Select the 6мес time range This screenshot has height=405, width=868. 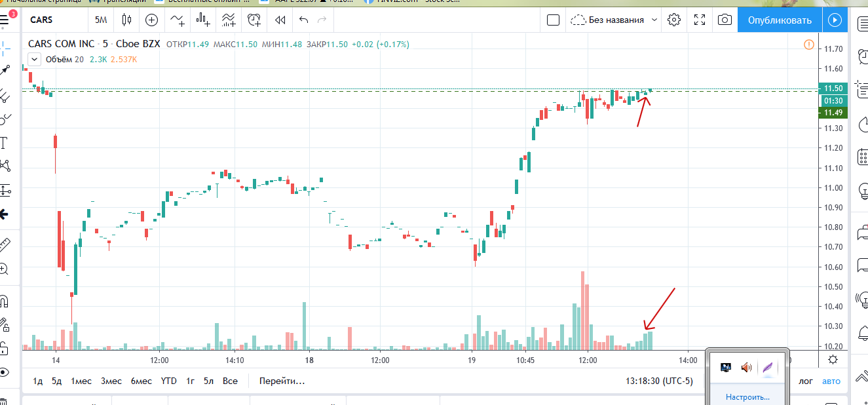[141, 381]
